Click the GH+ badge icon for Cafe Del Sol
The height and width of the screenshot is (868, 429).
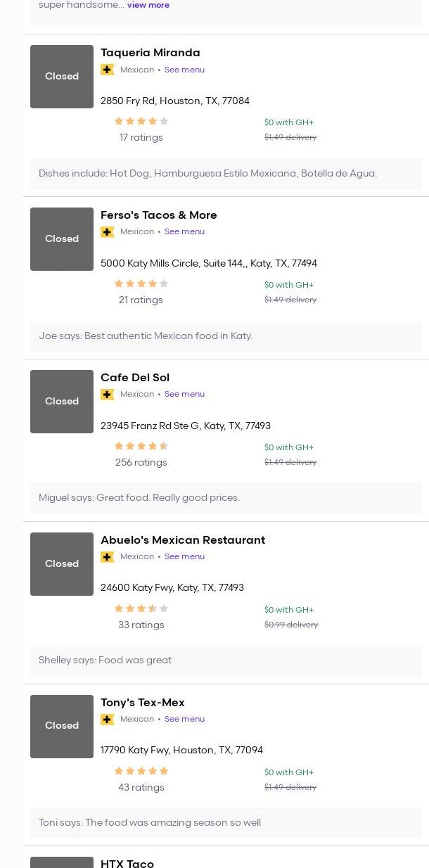pos(107,395)
